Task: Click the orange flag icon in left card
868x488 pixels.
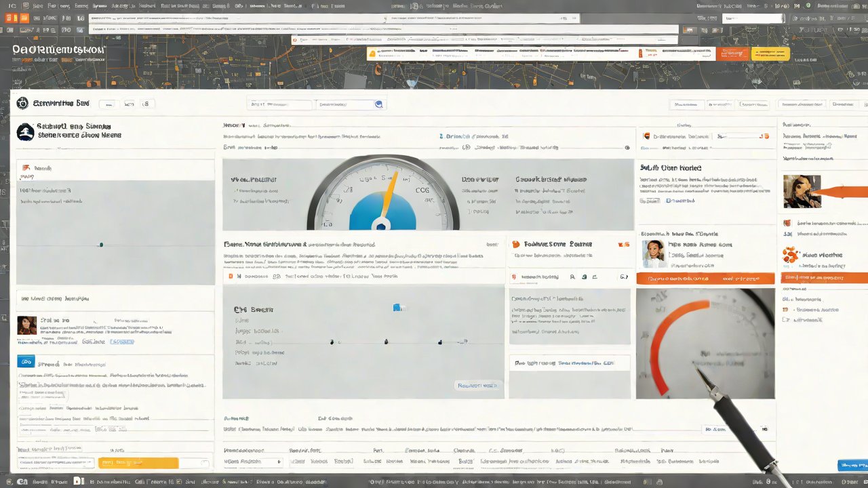Action: click(26, 167)
